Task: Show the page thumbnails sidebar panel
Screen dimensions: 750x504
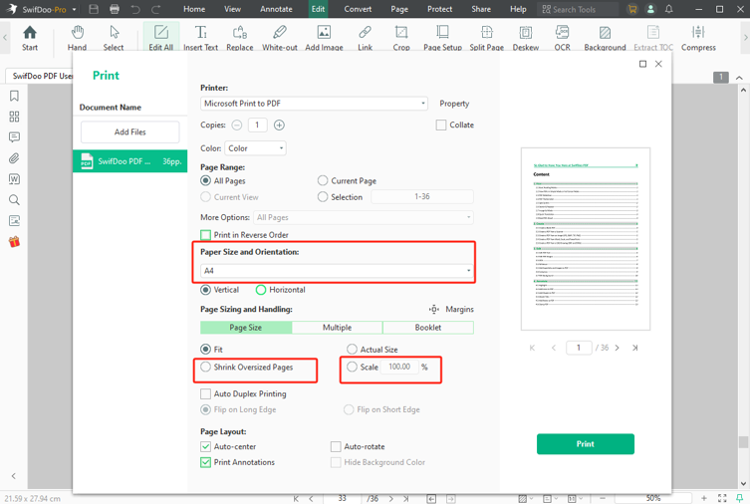Action: click(x=14, y=117)
